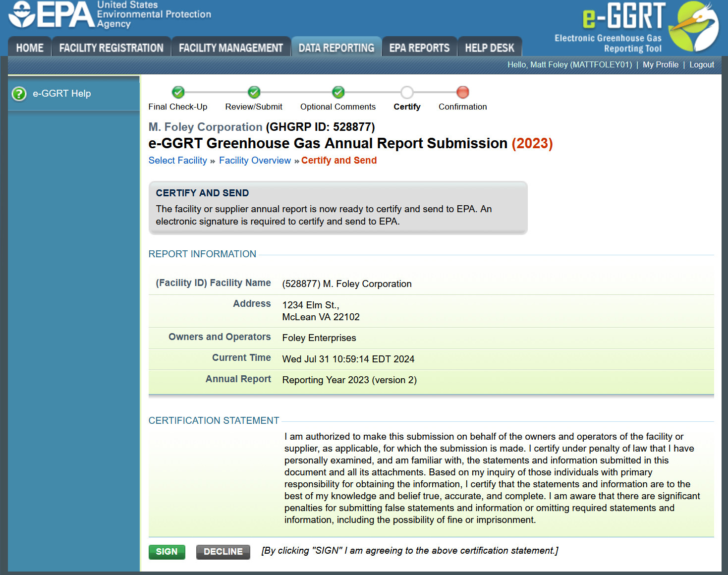Click the 'By clicking SIGN' agreement note
The height and width of the screenshot is (575, 728).
pyautogui.click(x=410, y=551)
